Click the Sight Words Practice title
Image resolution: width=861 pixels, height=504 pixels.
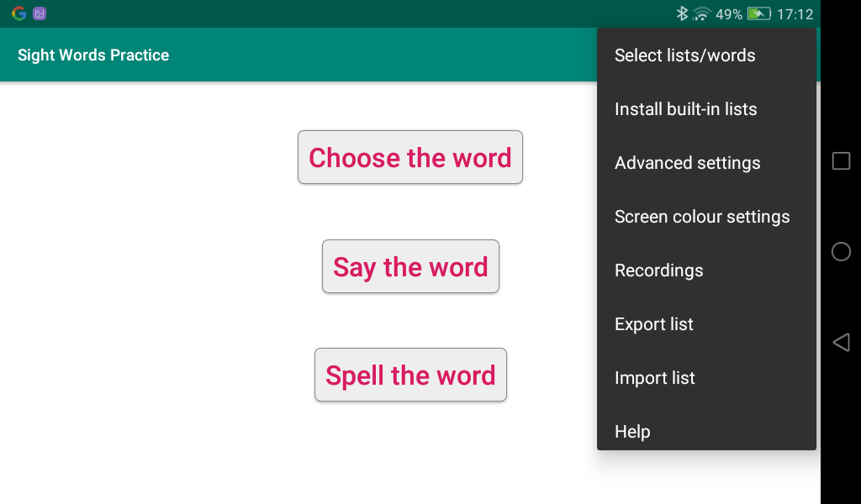point(93,55)
